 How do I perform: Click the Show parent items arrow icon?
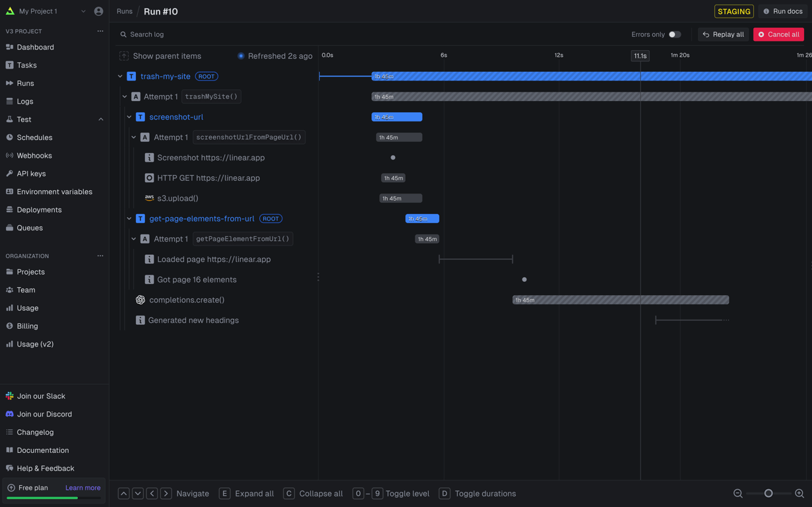tap(124, 56)
